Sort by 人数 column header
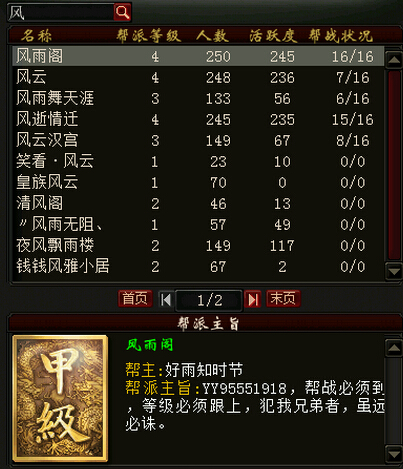403x469 pixels. pos(212,36)
